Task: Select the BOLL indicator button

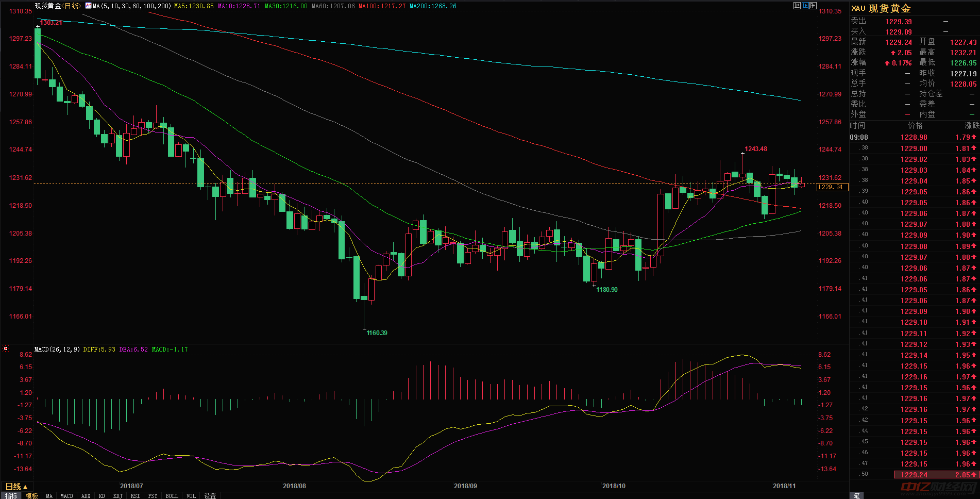Action: tap(172, 496)
